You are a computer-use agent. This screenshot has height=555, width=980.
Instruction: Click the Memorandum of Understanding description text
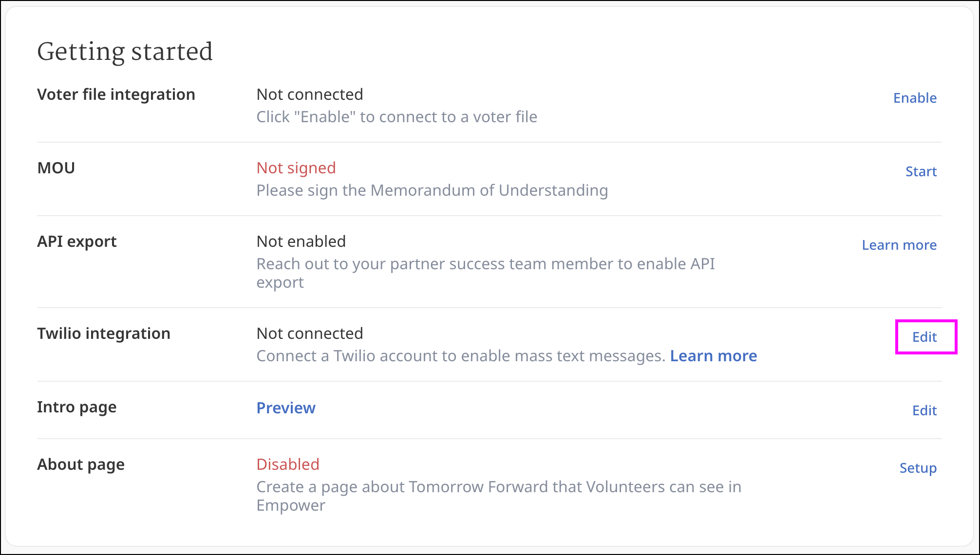pyautogui.click(x=432, y=190)
